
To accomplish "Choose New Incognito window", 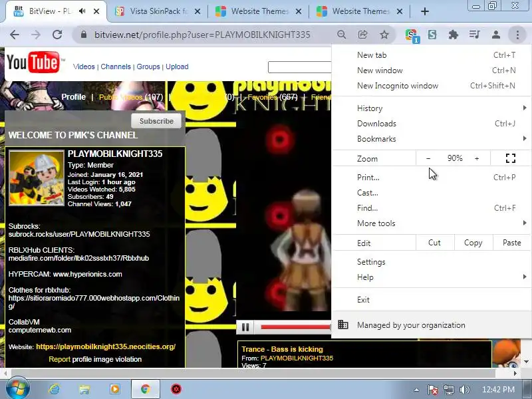I will tap(431, 86).
